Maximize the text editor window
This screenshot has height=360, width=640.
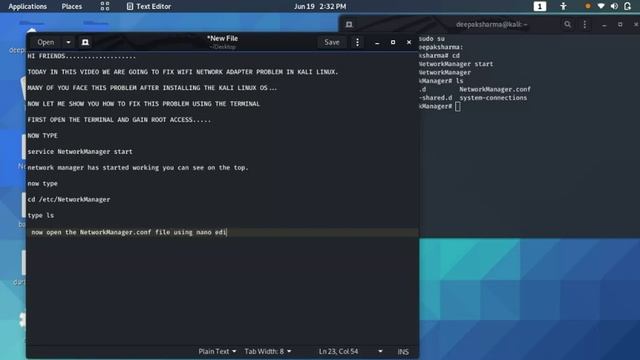click(x=393, y=42)
